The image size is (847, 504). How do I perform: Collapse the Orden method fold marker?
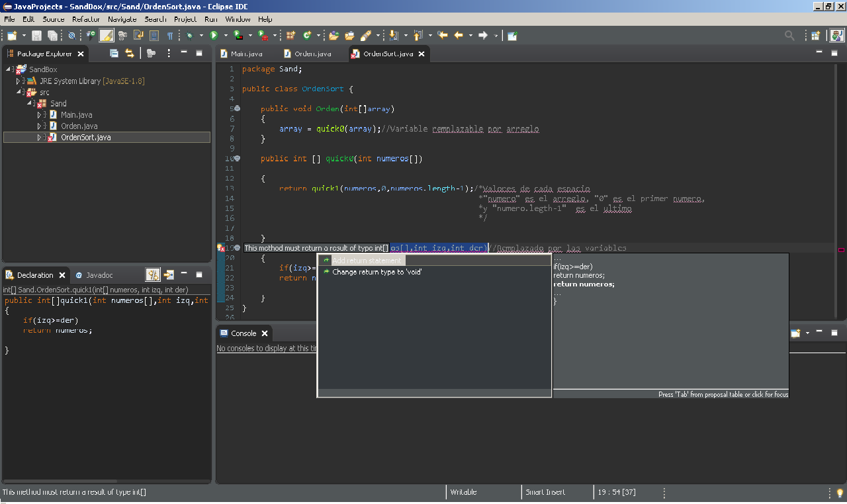tap(237, 108)
